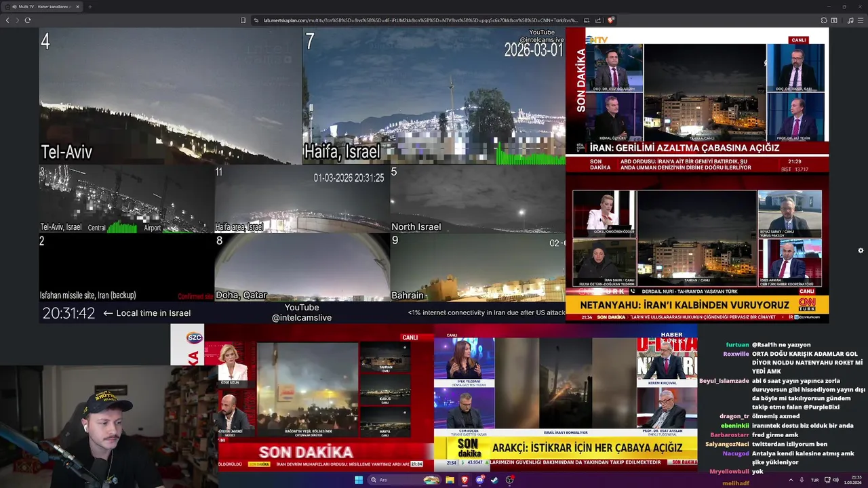The image size is (868, 488).
Task: Click the CNN Türk live stream video
Action: (697, 249)
